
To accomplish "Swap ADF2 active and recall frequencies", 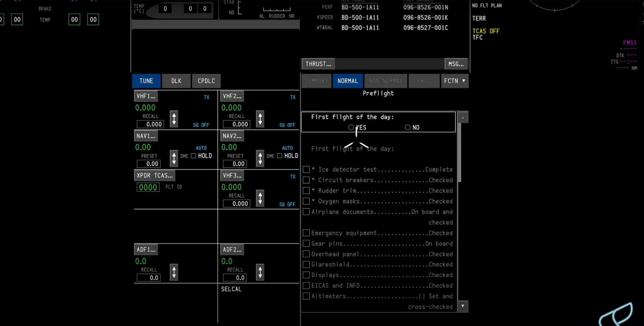I will 260,272.
